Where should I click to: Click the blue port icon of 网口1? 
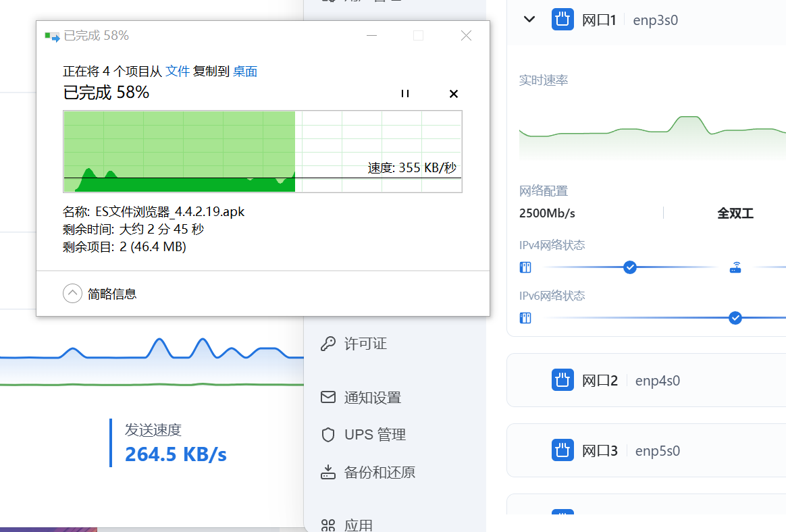[562, 20]
